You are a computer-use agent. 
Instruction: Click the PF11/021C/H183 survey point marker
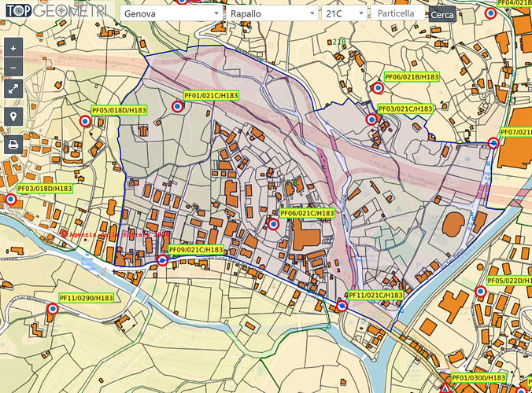point(342,306)
